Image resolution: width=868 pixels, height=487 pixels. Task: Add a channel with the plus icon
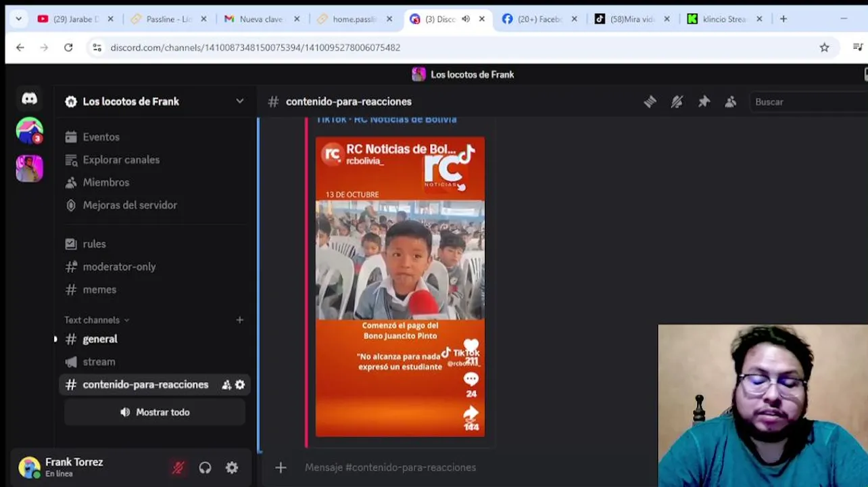pyautogui.click(x=239, y=320)
